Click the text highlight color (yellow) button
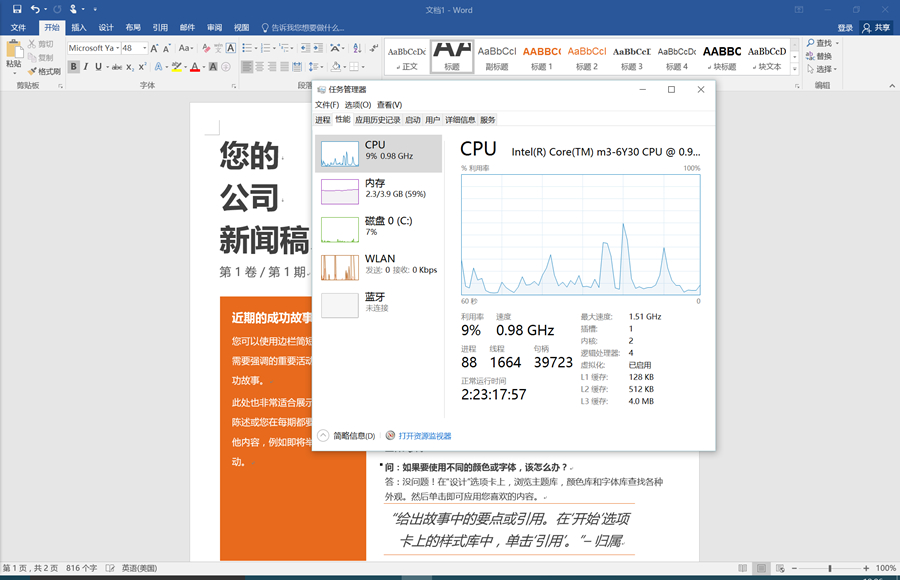 [176, 67]
